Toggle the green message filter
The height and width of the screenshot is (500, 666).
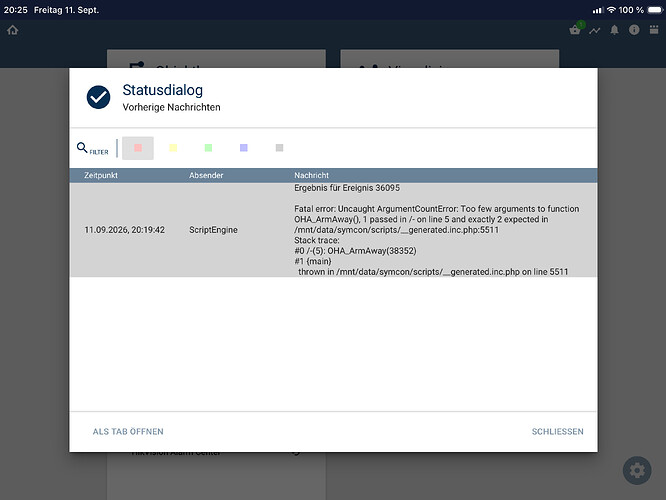pos(208,148)
